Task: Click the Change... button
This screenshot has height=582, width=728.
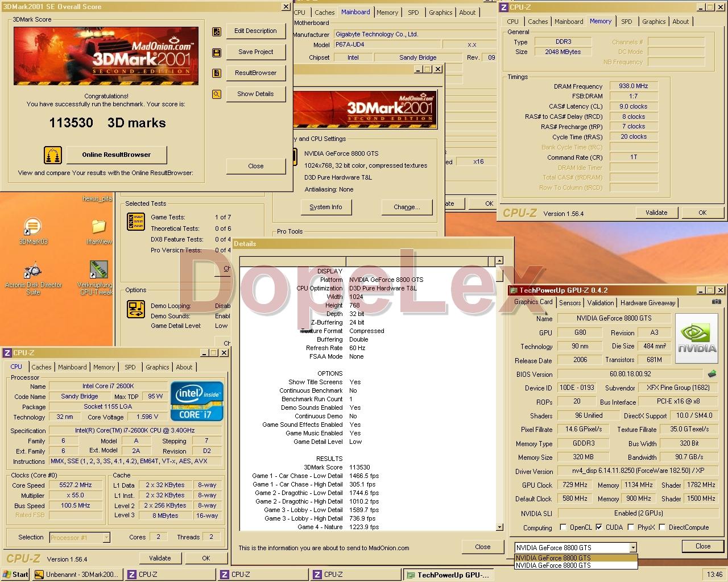Action: [x=407, y=207]
